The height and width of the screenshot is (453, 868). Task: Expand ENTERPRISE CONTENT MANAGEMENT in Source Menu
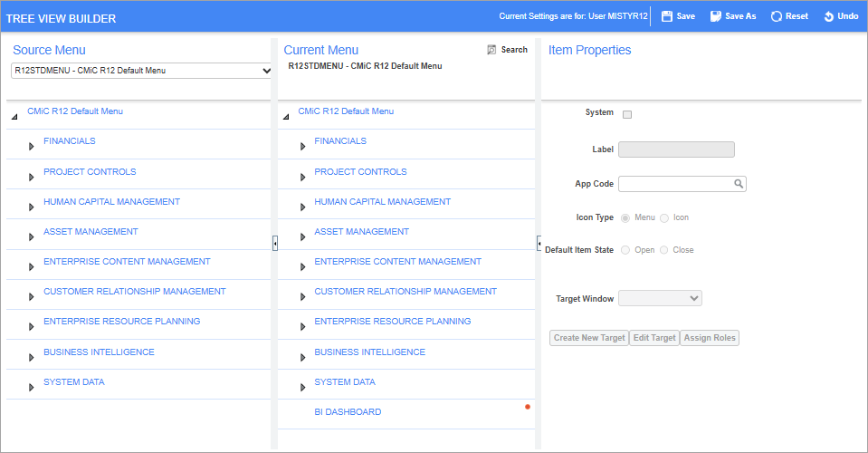(x=31, y=267)
